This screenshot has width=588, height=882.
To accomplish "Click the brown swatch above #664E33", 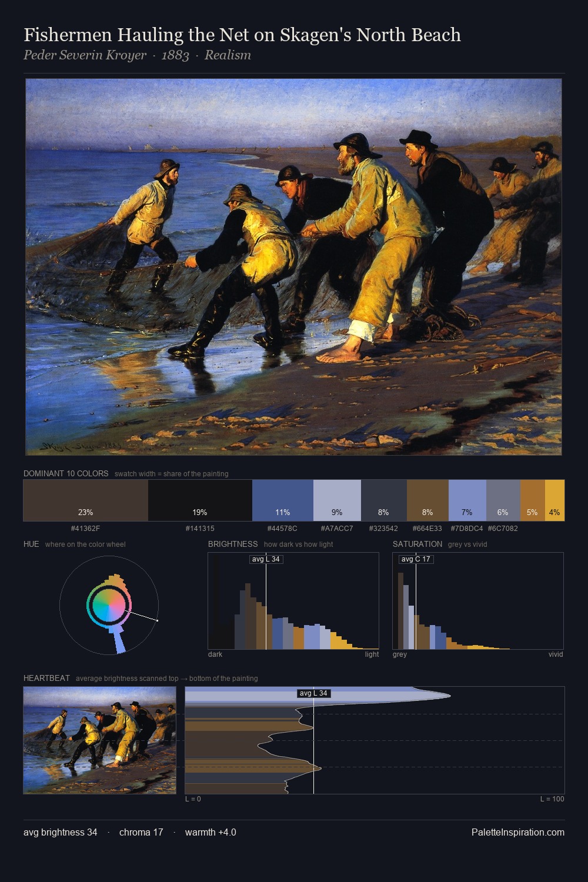I will (x=427, y=500).
